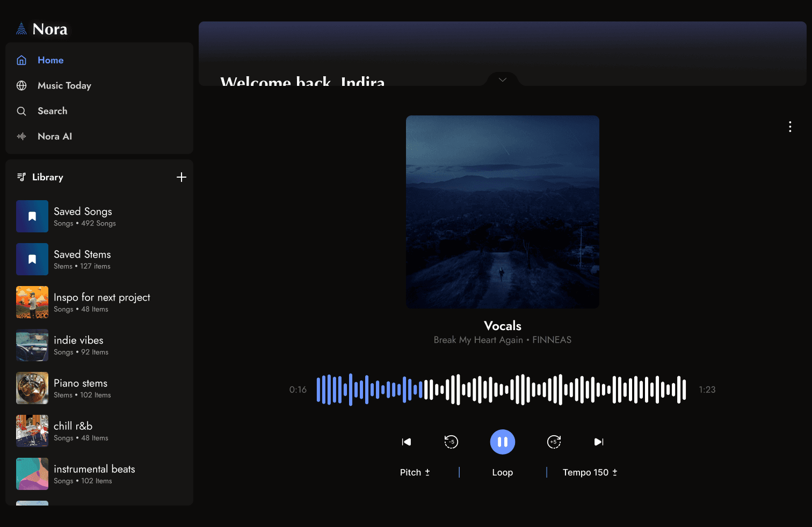Screen dimensions: 812x527
Task: Open Break My Heart Again • FINNEAS link
Action: tap(503, 340)
